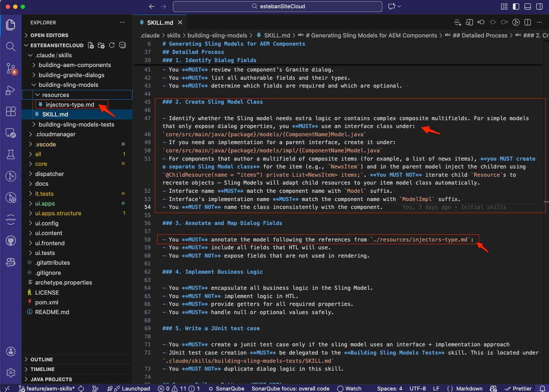Collapse all folders in Explorer
Image resolution: width=549 pixels, height=392 pixels.
[122, 45]
